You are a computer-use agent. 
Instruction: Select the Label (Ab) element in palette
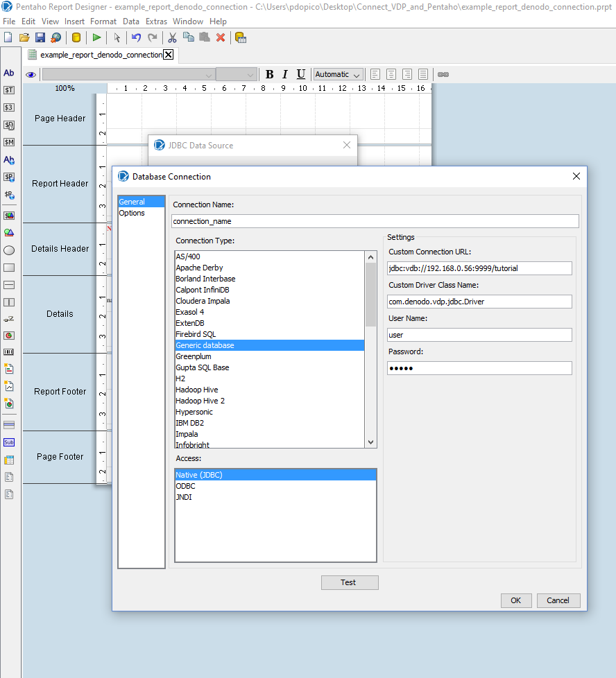click(9, 73)
